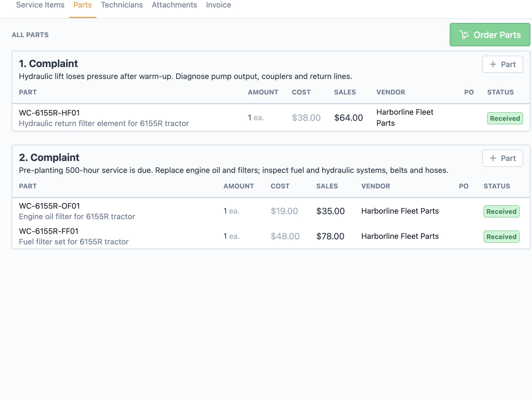The width and height of the screenshot is (532, 399).
Task: Select part number WC-6155R-HF01
Action: (x=49, y=113)
